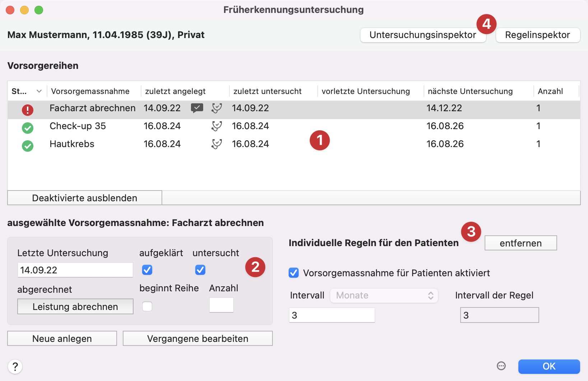This screenshot has height=381, width=588.
Task: Click the Intervall value field
Action: point(332,315)
